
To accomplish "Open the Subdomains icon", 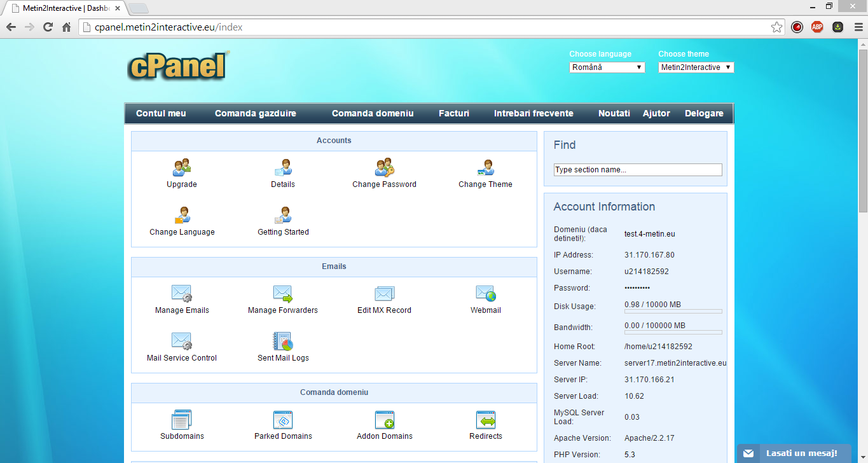I will [182, 420].
